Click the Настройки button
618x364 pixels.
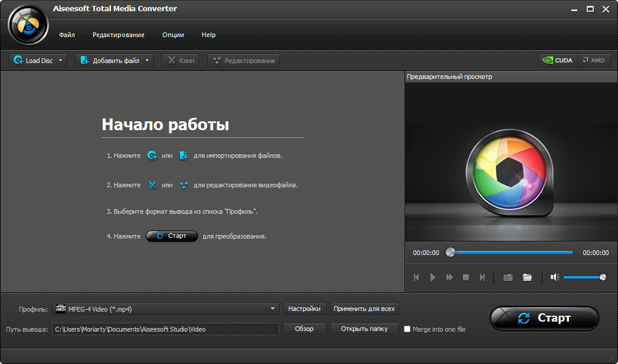click(x=304, y=309)
